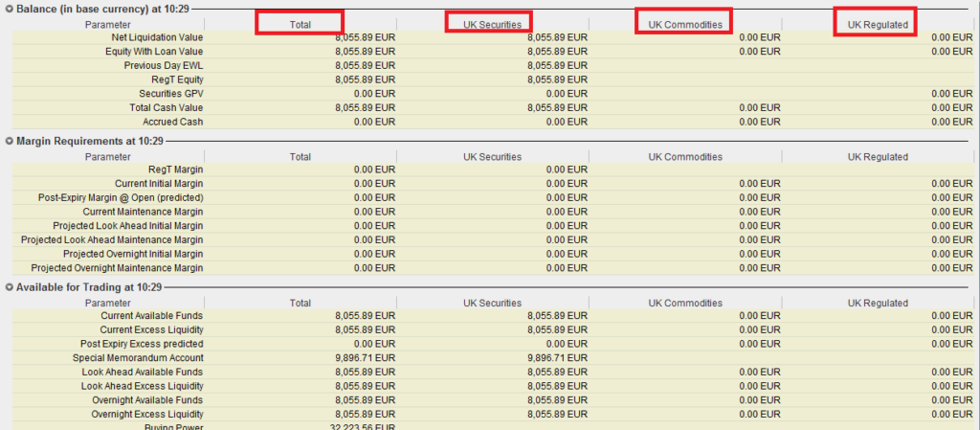
Task: Select the Overnight Available Funds label
Action: click(x=147, y=400)
